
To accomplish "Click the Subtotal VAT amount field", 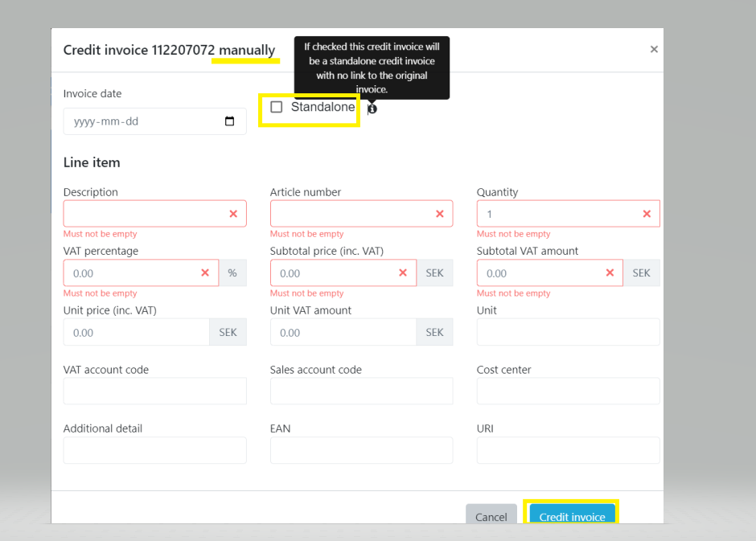I will [549, 273].
